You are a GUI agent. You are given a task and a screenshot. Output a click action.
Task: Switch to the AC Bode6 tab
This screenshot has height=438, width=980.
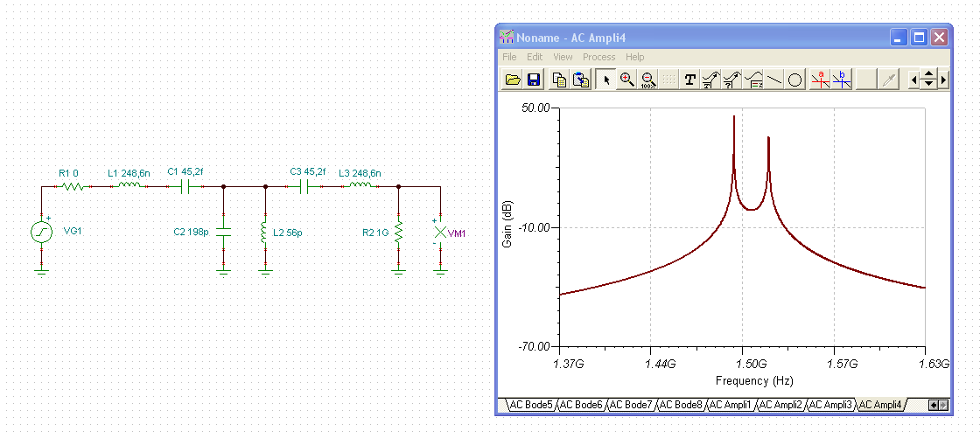point(581,405)
